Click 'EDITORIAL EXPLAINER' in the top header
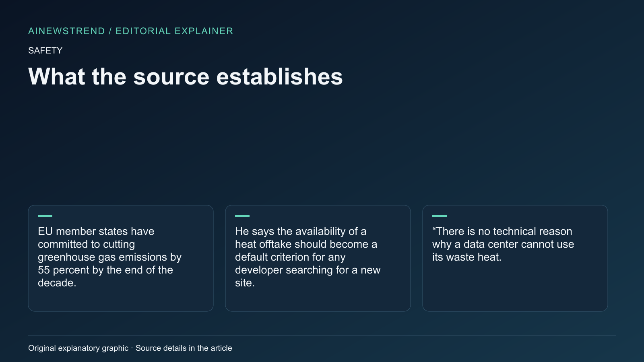The height and width of the screenshot is (362, 644). pos(174,31)
